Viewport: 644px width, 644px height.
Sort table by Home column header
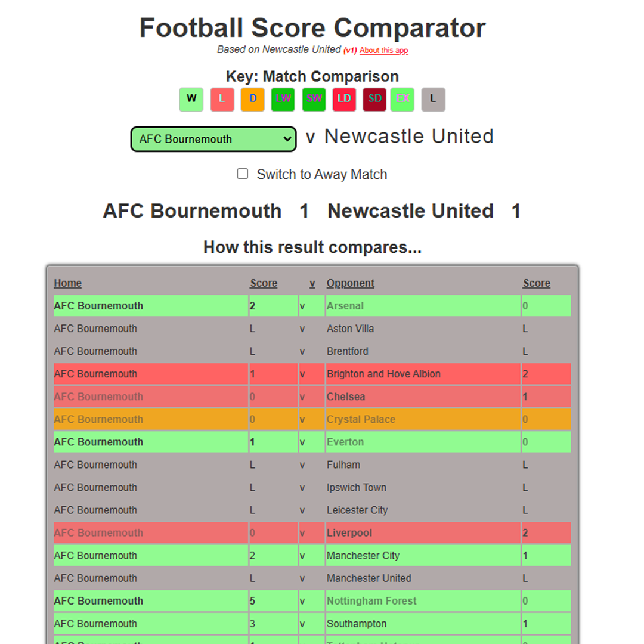click(68, 283)
